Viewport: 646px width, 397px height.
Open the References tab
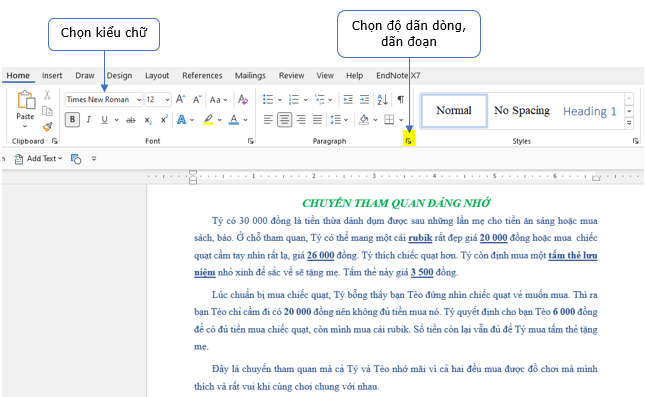click(202, 75)
